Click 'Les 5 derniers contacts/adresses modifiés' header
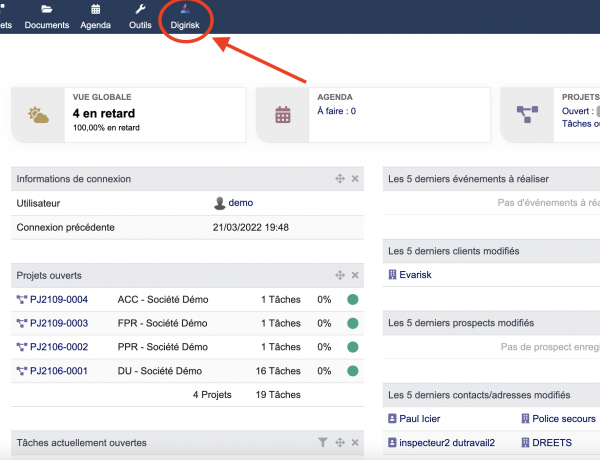 point(479,395)
